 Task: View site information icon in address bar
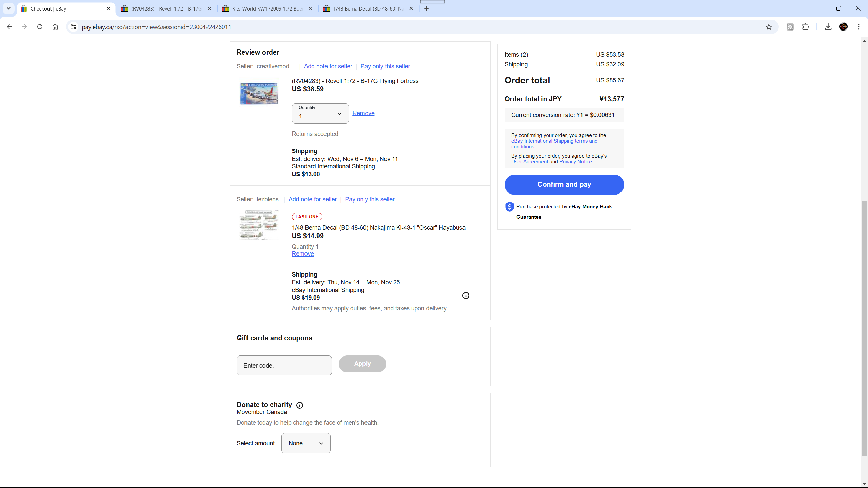pos(73,27)
